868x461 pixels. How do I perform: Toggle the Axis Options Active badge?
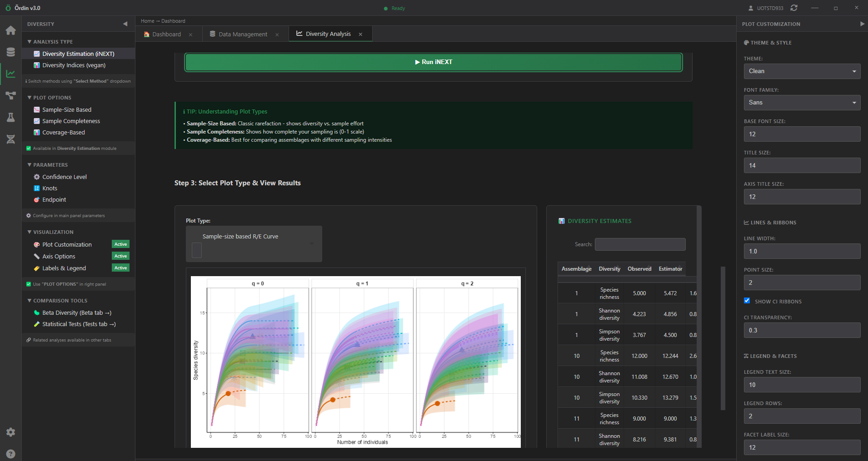[x=120, y=256]
